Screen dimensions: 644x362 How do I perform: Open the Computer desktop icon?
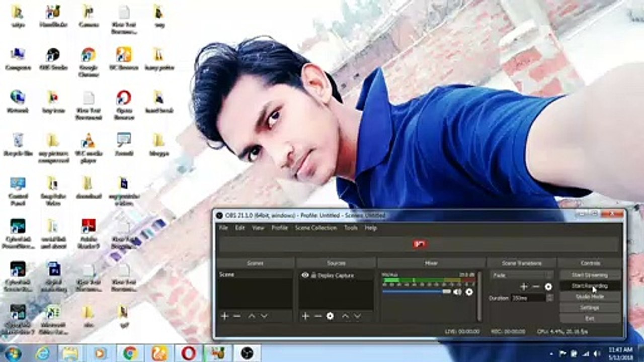click(18, 58)
